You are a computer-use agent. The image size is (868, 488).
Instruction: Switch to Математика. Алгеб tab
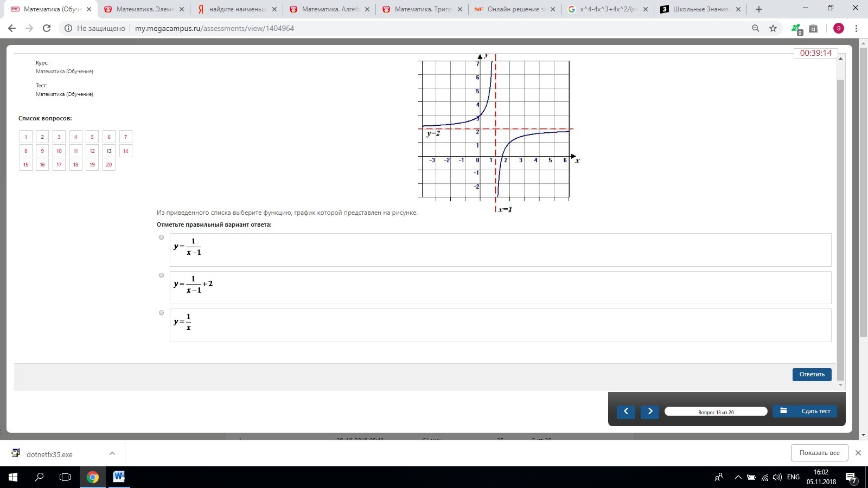(x=330, y=9)
